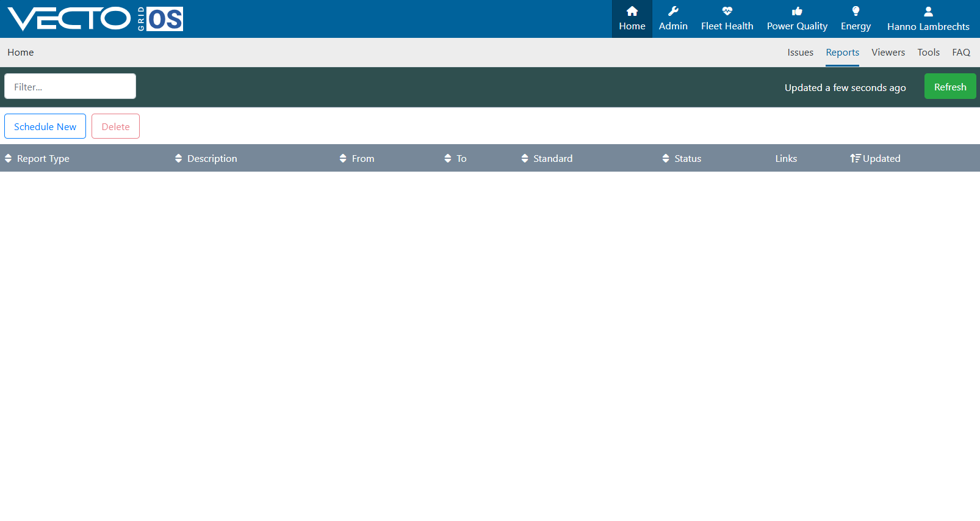Select the Reports tab
This screenshot has width=980, height=521.
click(842, 53)
